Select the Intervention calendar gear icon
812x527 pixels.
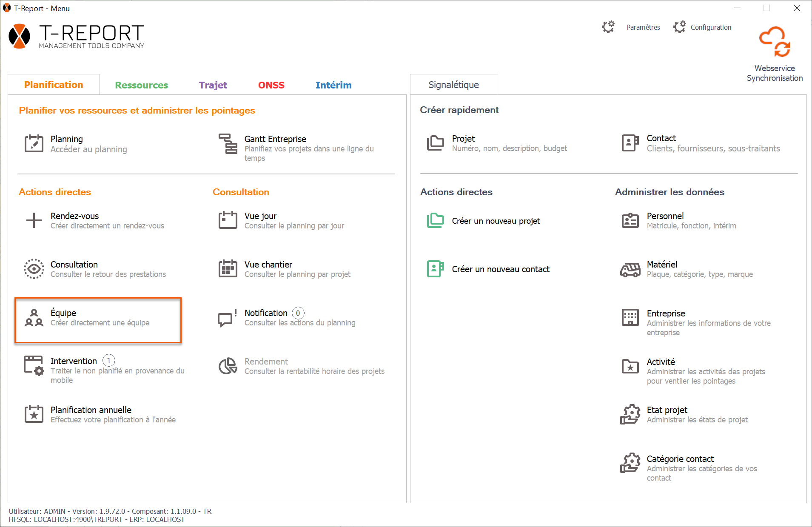[x=34, y=366]
